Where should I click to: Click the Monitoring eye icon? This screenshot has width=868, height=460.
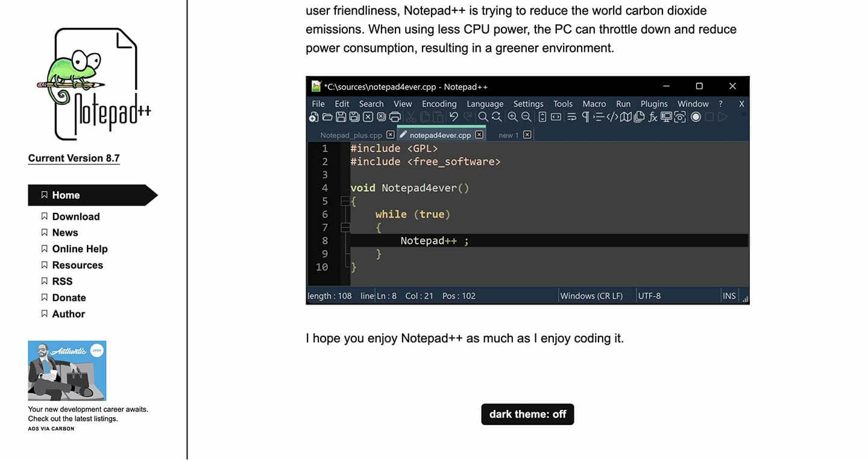[x=680, y=117]
